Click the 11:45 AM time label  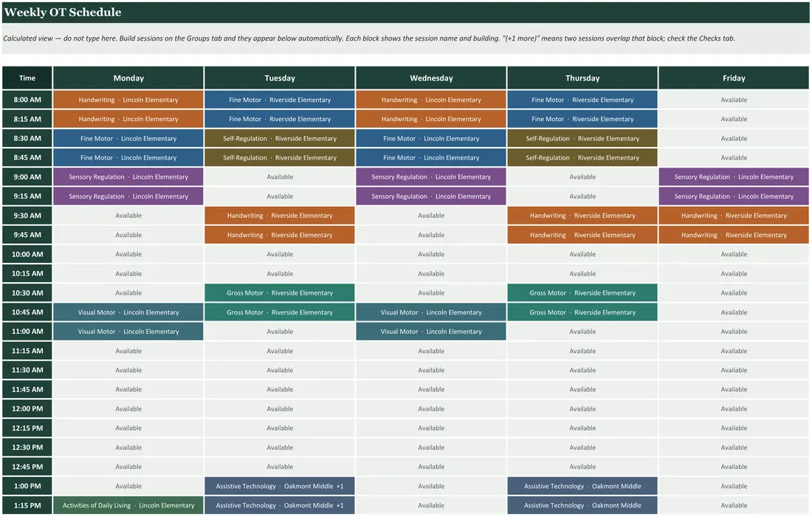27,389
